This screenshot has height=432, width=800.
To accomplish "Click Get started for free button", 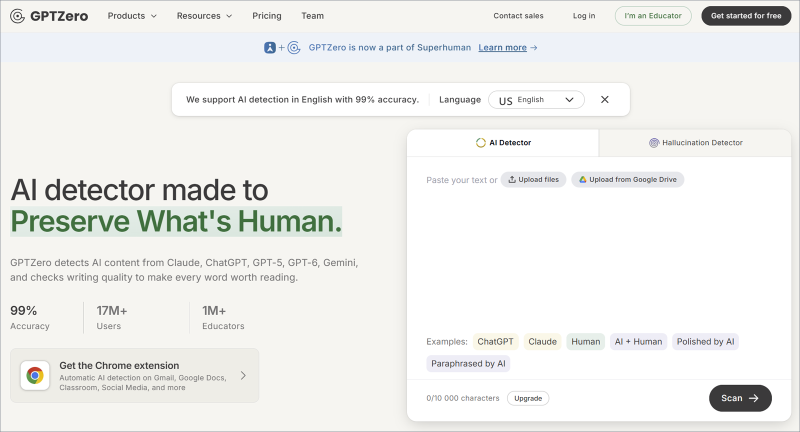I will (x=746, y=16).
